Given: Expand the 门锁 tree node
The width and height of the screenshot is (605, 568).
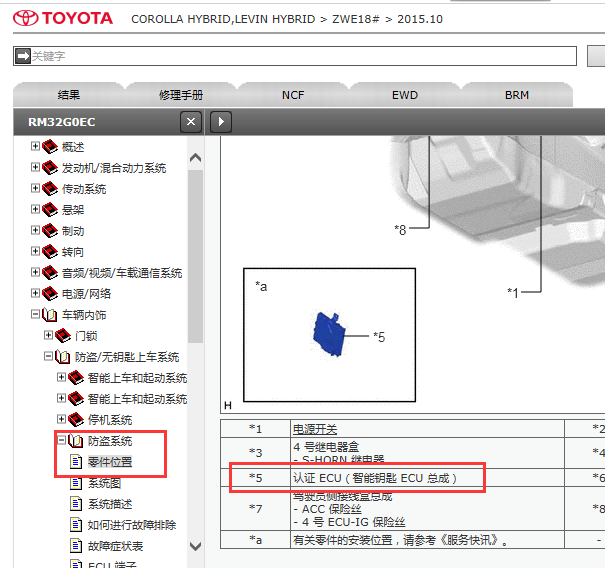Looking at the screenshot, I should coord(48,335).
